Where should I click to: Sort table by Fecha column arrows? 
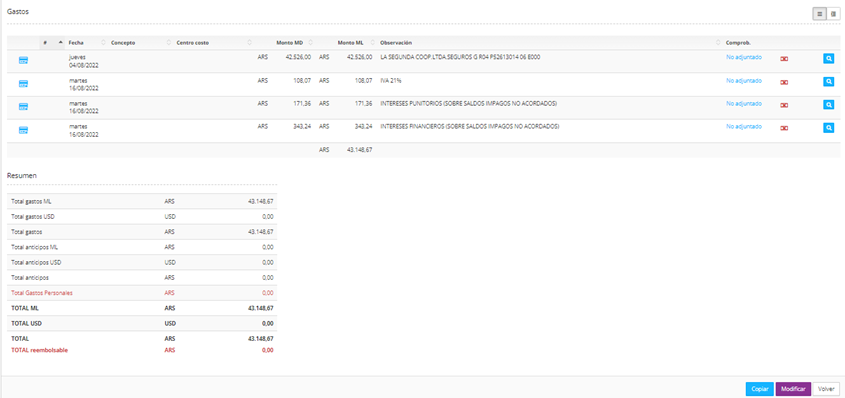point(103,43)
